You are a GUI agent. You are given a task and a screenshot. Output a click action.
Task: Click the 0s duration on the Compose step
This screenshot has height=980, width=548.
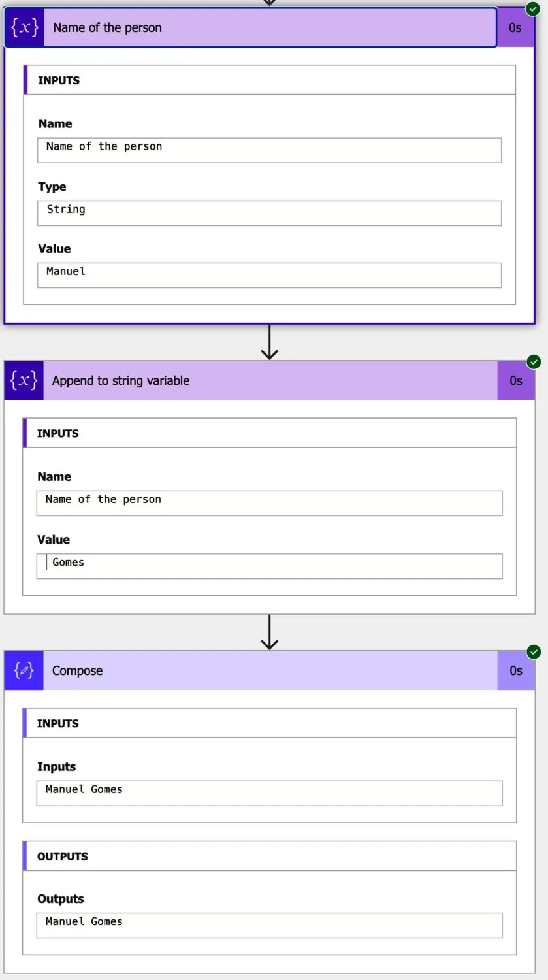coord(516,670)
